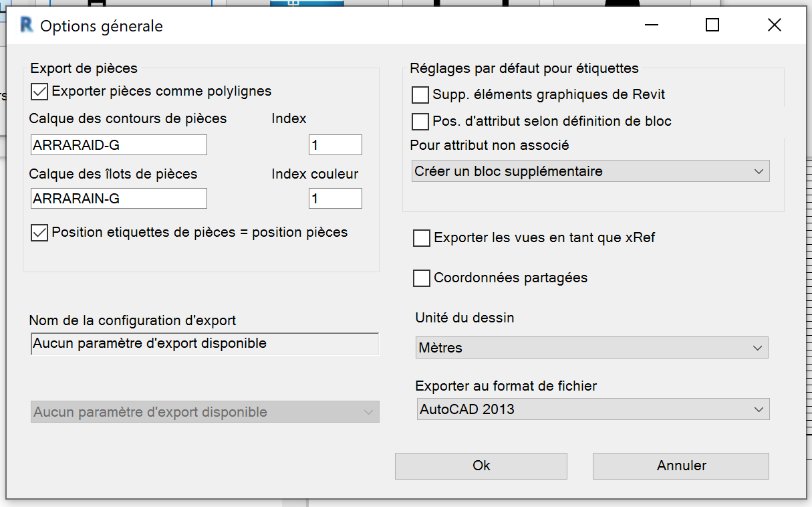This screenshot has height=507, width=812.
Task: Click the ARRARAID-G layer name field
Action: pyautogui.click(x=119, y=145)
